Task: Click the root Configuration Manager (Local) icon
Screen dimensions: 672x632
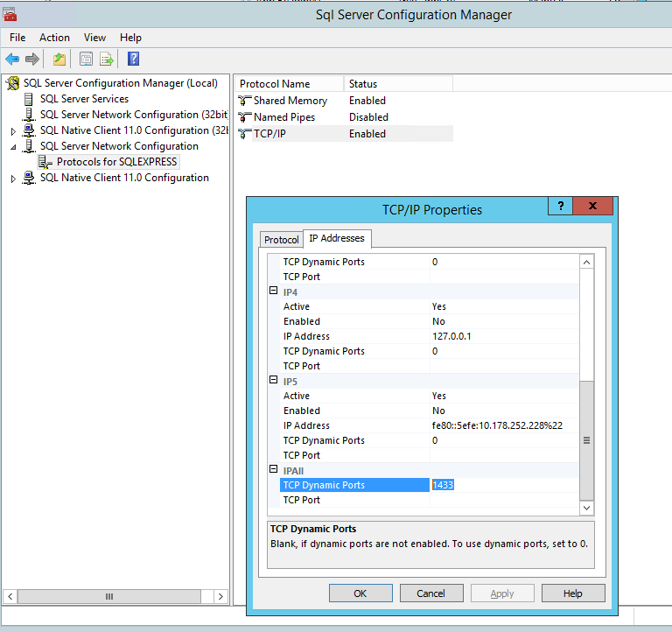Action: point(13,83)
